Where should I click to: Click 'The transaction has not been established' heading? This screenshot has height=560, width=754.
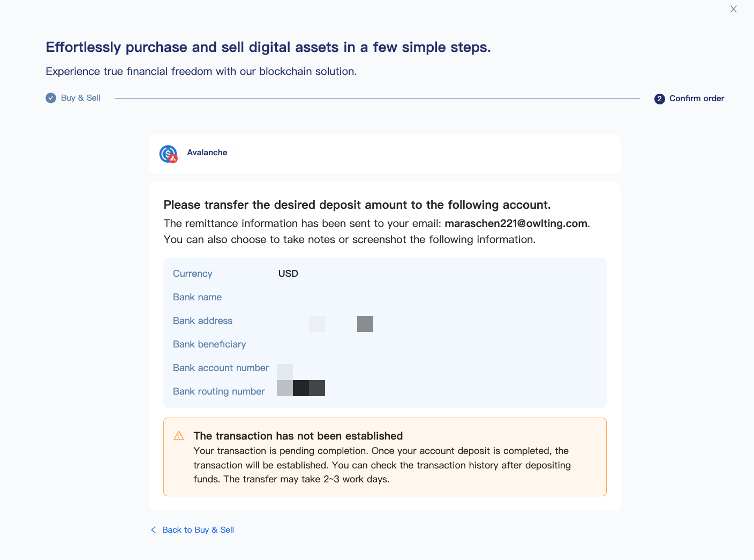coord(298,436)
